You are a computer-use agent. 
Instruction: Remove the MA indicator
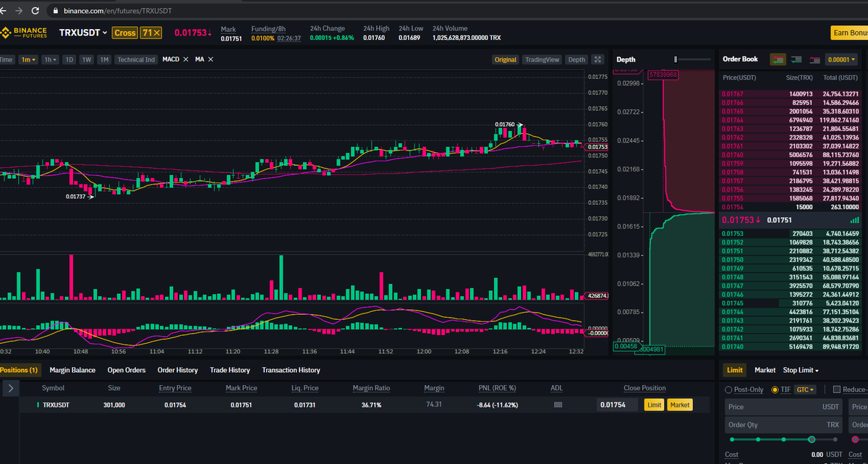pyautogui.click(x=210, y=59)
